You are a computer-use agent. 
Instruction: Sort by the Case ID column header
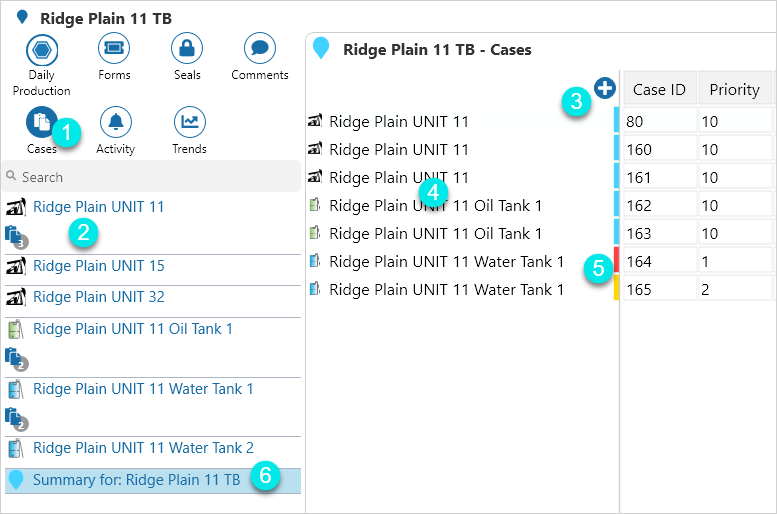659,90
